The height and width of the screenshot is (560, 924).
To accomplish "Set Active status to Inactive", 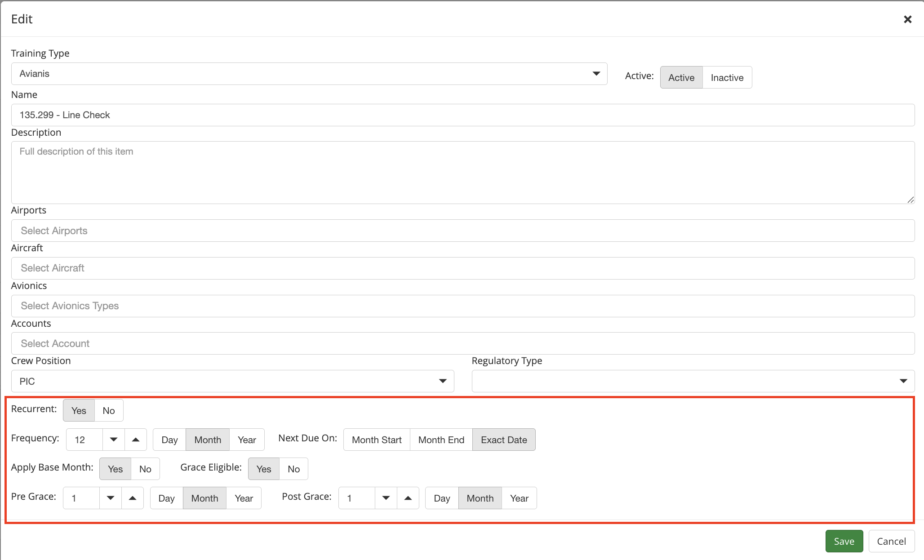I will point(727,78).
